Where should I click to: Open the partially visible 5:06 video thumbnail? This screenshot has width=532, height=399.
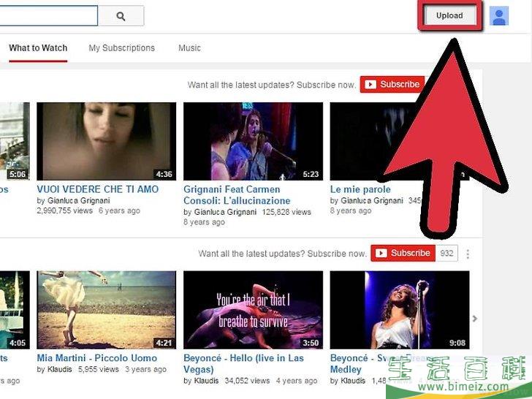click(x=15, y=141)
